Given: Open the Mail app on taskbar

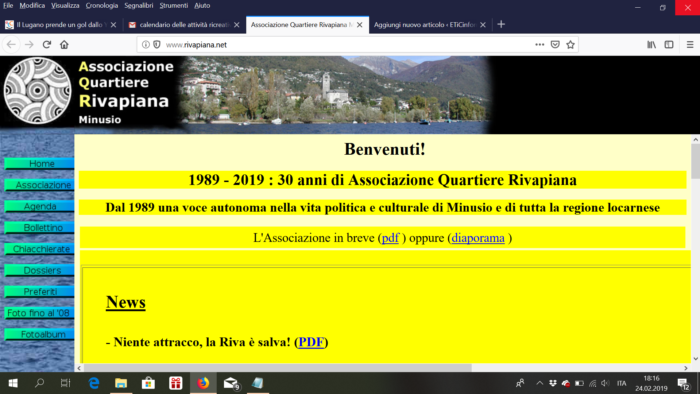Looking at the screenshot, I should [x=231, y=383].
